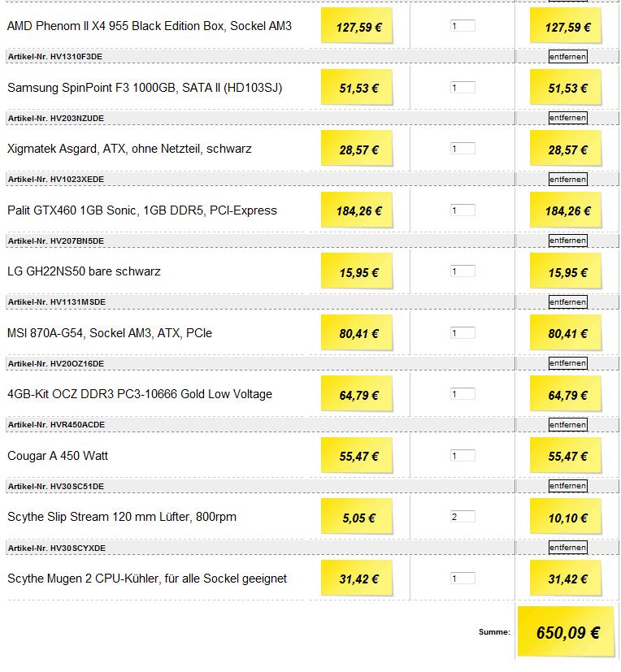Viewport: 621px width, 672px height.
Task: Click quantity field for AMD Phenom II X4
Action: pyautogui.click(x=462, y=26)
